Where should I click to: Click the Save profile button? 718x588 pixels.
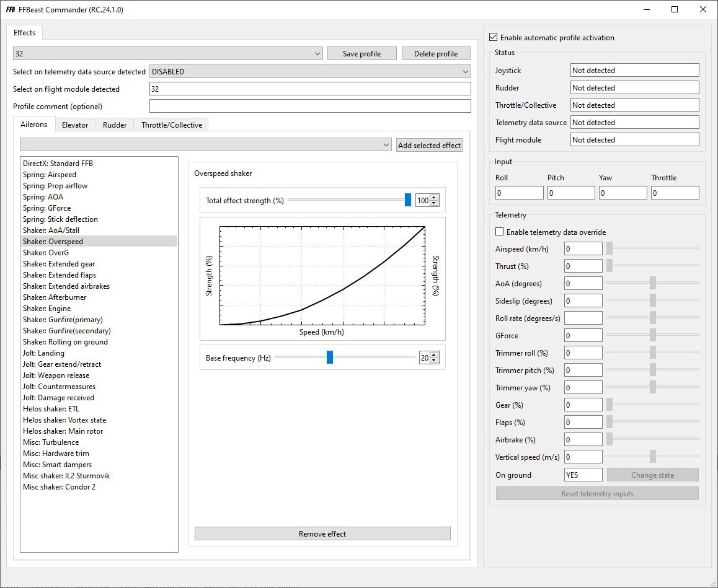[x=361, y=53]
